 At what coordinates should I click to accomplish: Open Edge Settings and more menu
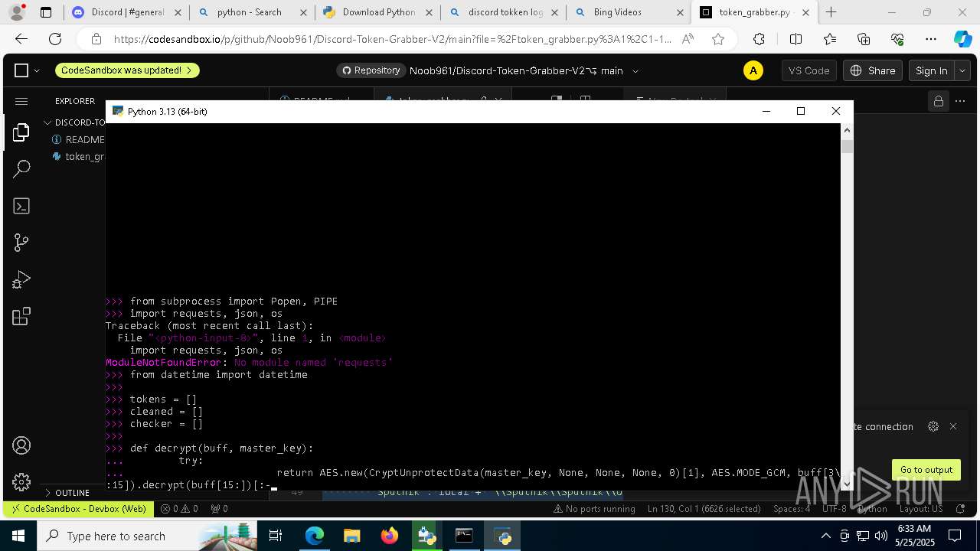coord(931,39)
